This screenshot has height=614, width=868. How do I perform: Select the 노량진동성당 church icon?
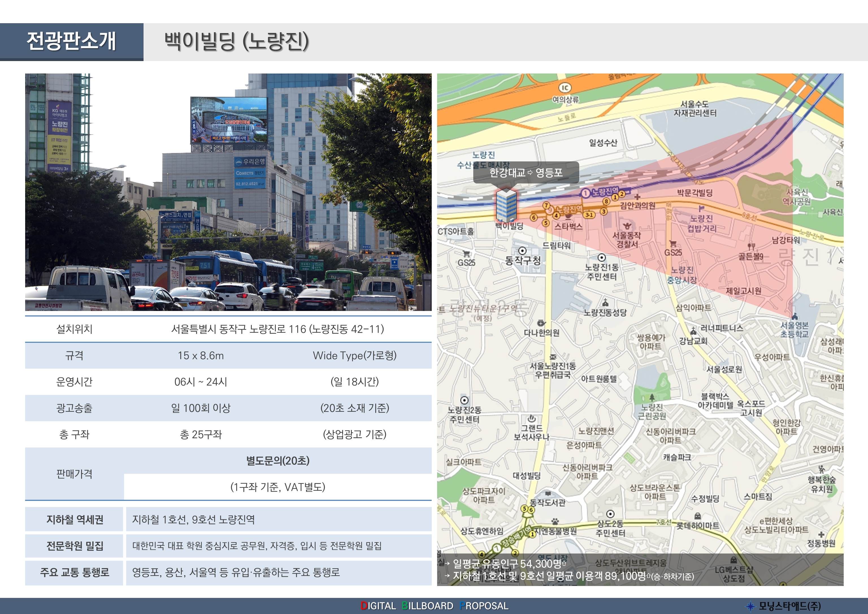point(605,303)
